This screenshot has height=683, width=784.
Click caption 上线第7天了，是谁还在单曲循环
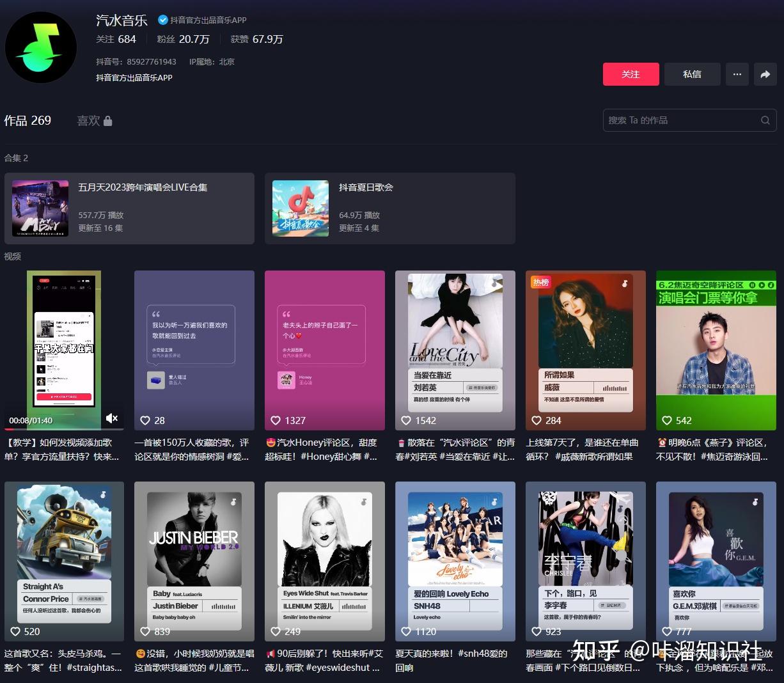583,450
